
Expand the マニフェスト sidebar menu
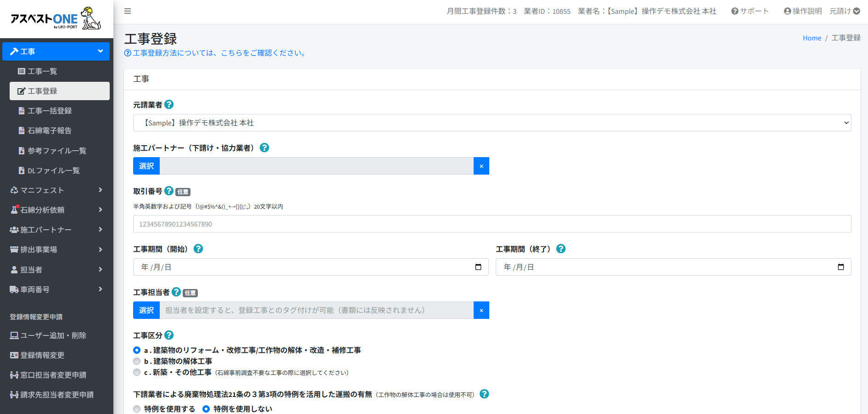[x=56, y=190]
